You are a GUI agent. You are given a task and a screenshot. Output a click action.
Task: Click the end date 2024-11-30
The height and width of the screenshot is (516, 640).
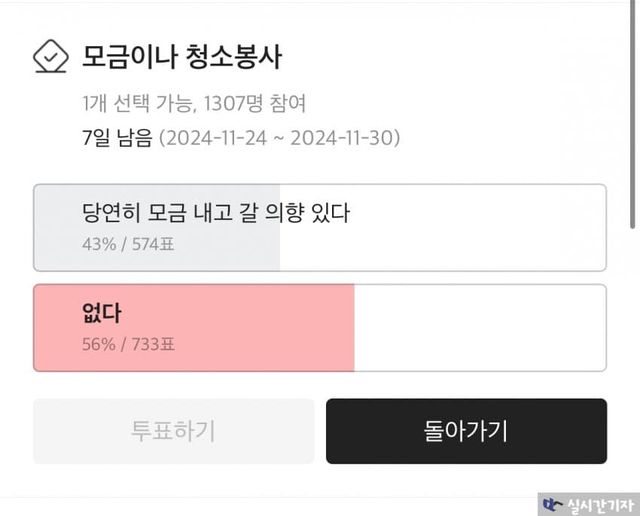pos(340,138)
